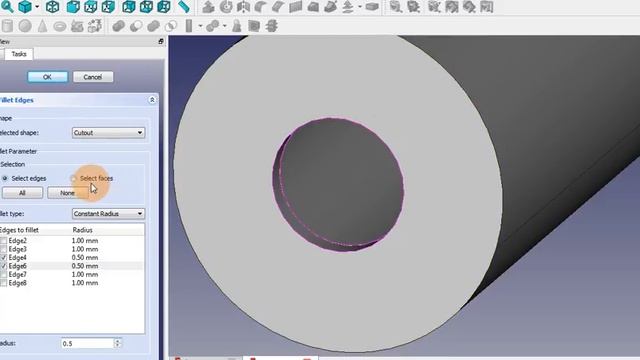
Task: Select the Sweep tool icon
Action: pyautogui.click(x=330, y=7)
